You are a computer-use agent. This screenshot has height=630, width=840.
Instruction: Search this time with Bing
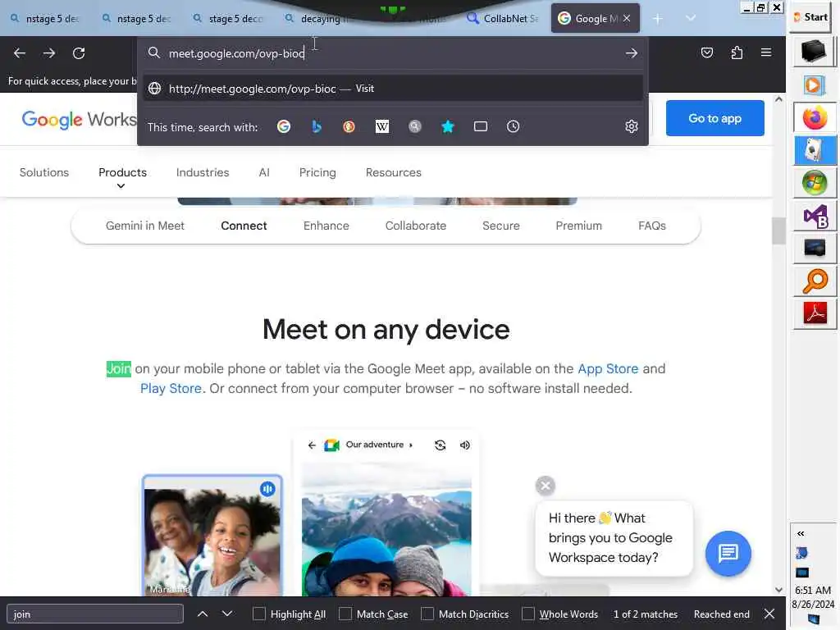(317, 126)
